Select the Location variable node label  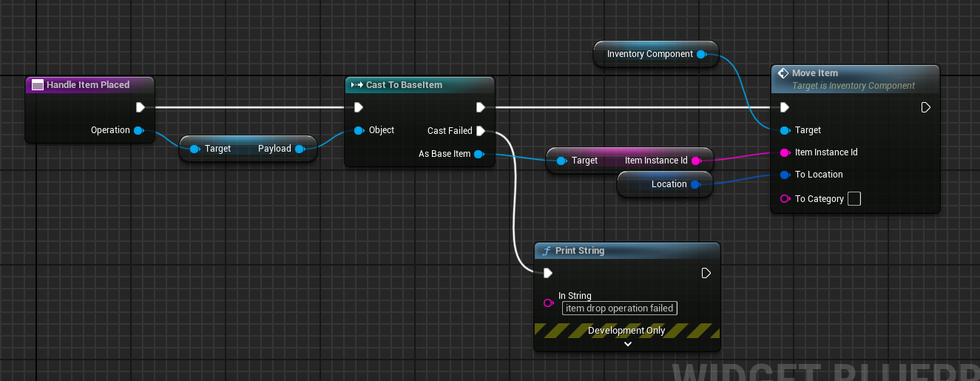point(669,184)
